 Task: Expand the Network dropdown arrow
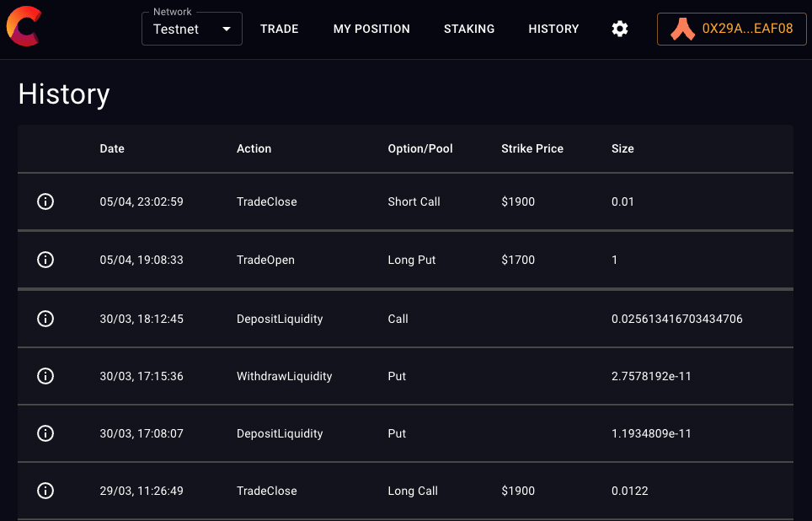226,30
